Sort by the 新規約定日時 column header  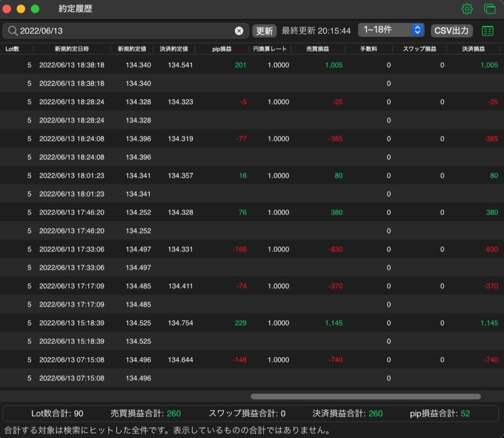(72, 49)
